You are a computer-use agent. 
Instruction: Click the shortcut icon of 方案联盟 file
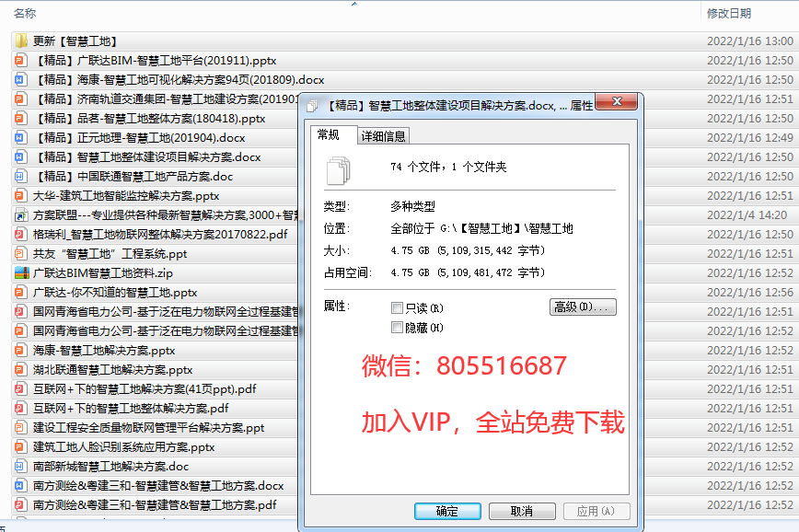tap(20, 215)
